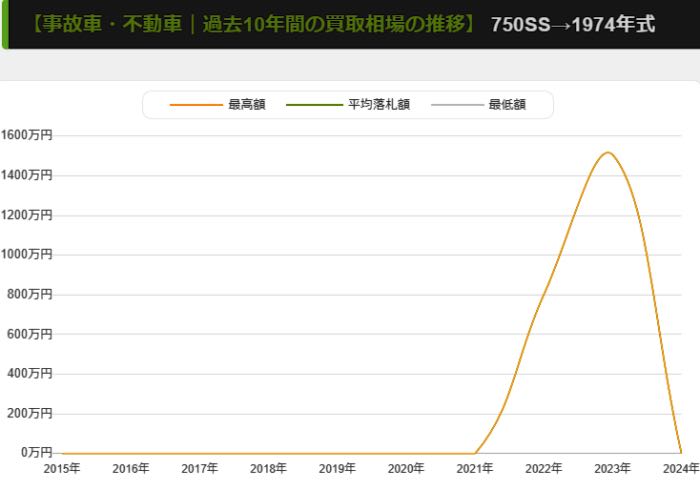Click the 0万円 y-axis label
Screen dimensions: 700x490
(x=37, y=453)
